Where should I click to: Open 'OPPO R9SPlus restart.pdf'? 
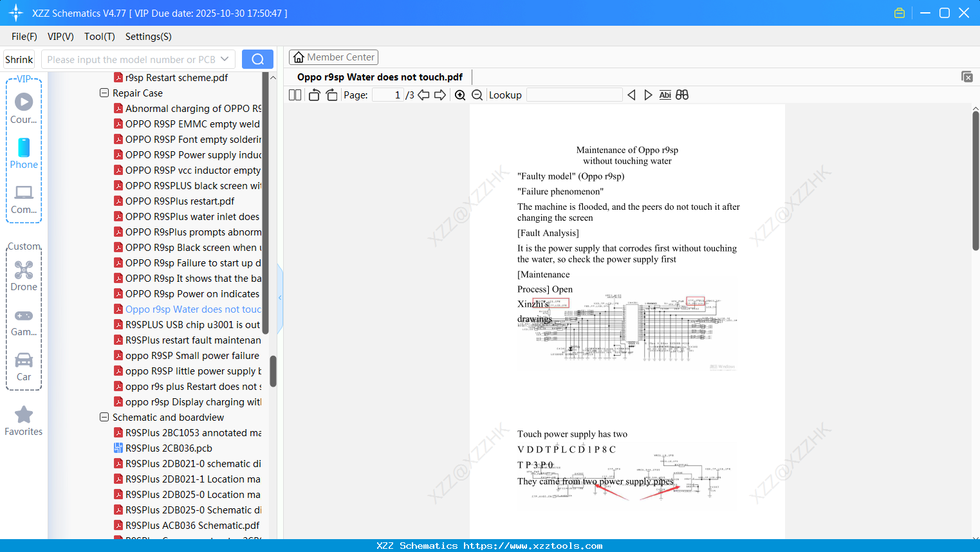point(174,201)
